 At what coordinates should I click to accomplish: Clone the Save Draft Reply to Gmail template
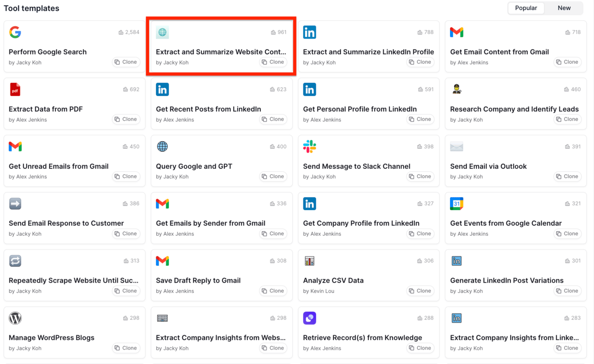click(x=273, y=291)
